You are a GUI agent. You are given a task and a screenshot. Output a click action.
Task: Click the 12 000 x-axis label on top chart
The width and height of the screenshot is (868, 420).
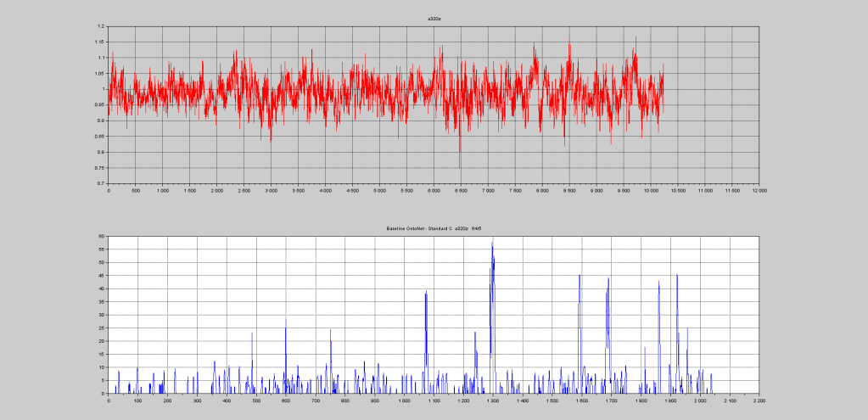759,191
